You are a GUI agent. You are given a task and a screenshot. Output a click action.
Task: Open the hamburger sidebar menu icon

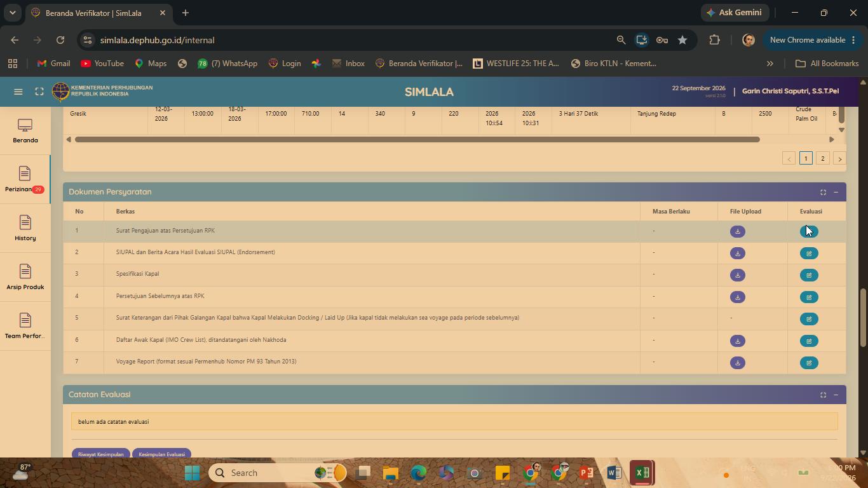pyautogui.click(x=18, y=92)
